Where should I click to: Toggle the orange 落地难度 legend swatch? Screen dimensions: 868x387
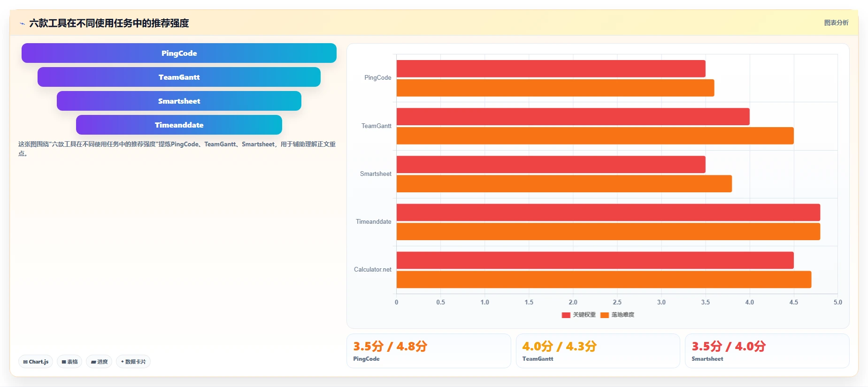click(604, 315)
